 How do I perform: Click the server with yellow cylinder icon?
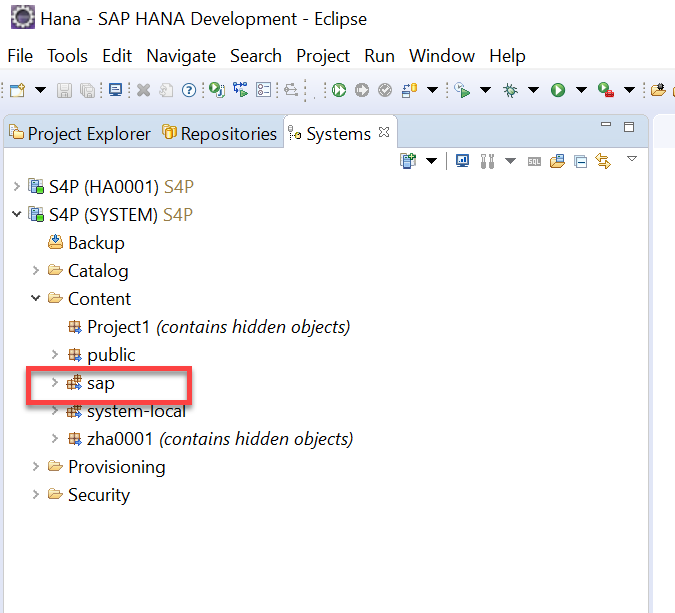pos(409,90)
